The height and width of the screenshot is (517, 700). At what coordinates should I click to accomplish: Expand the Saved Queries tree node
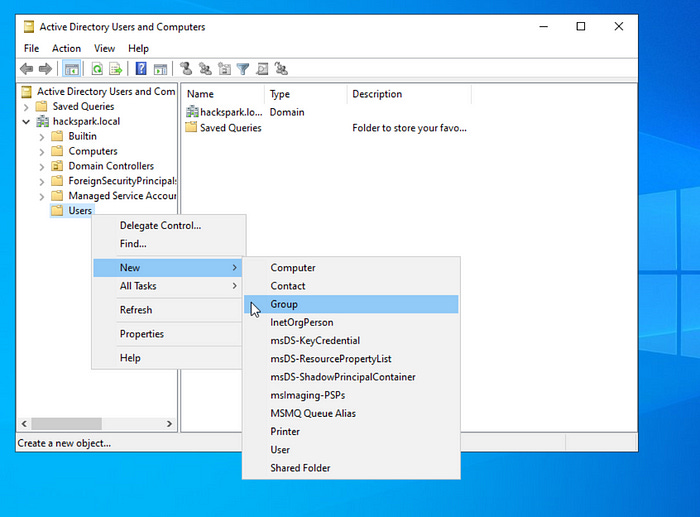[x=26, y=107]
